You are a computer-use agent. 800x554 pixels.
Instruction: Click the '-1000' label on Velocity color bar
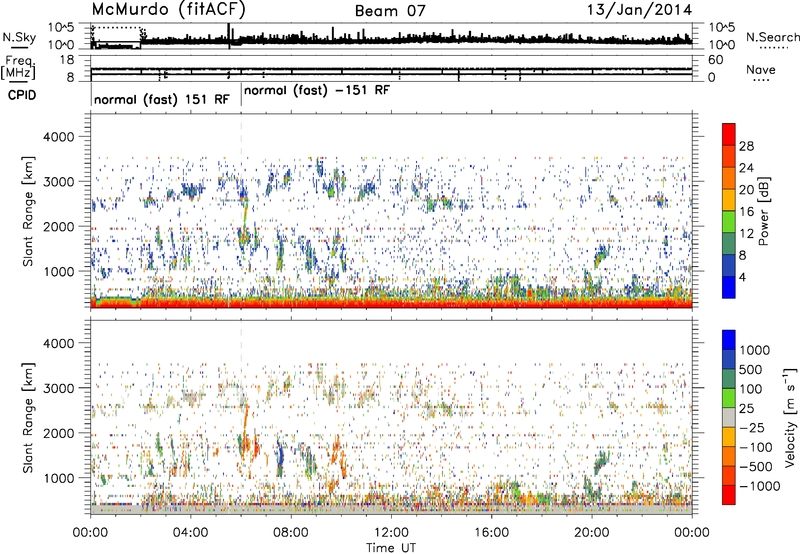760,486
